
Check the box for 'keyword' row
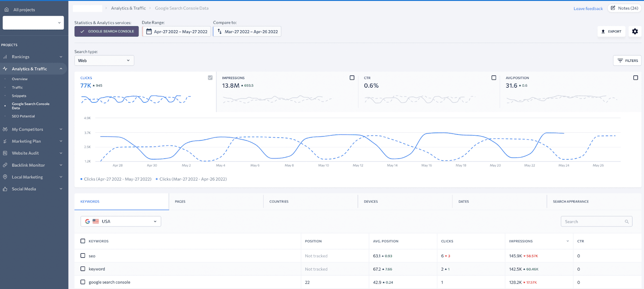tap(83, 269)
